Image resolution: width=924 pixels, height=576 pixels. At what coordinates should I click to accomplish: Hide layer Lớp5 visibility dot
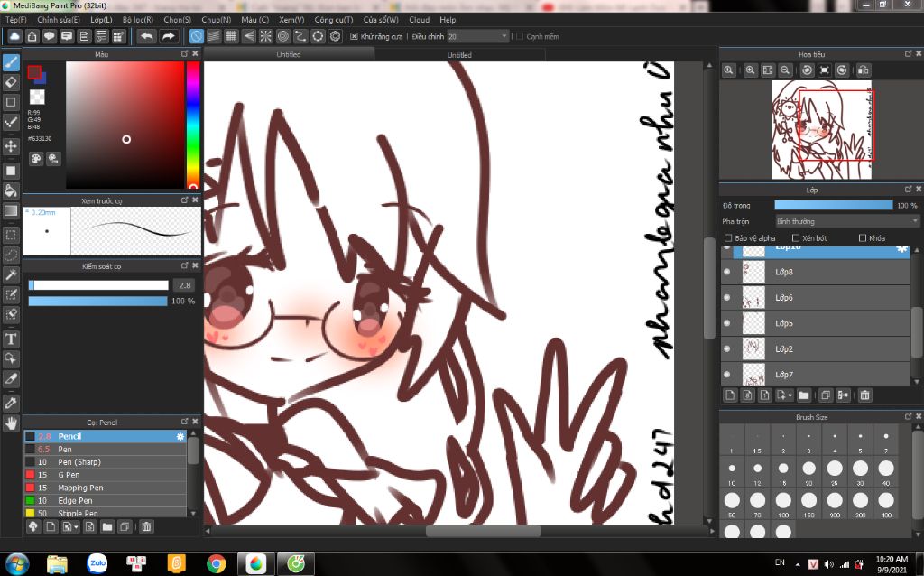pos(726,323)
